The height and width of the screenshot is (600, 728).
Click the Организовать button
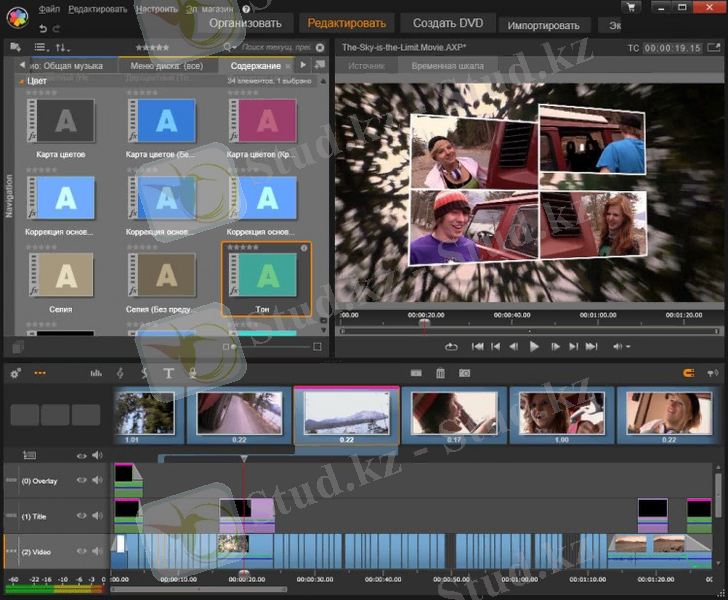click(x=245, y=23)
